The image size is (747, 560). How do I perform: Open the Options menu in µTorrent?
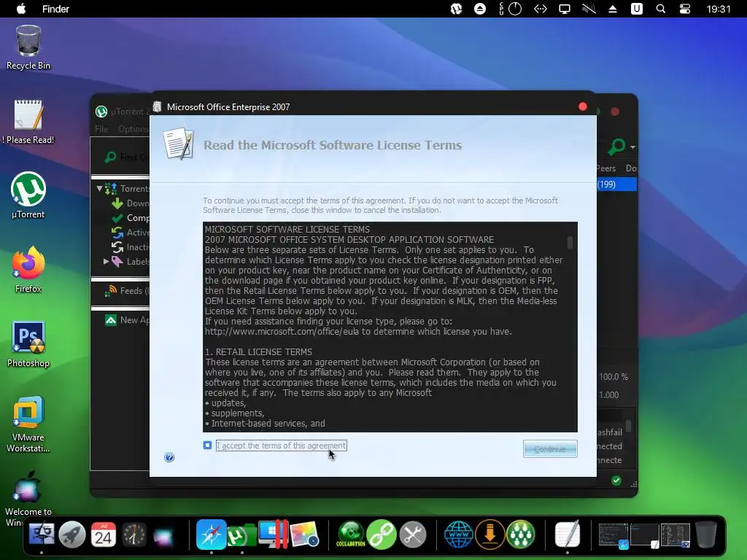pos(133,129)
